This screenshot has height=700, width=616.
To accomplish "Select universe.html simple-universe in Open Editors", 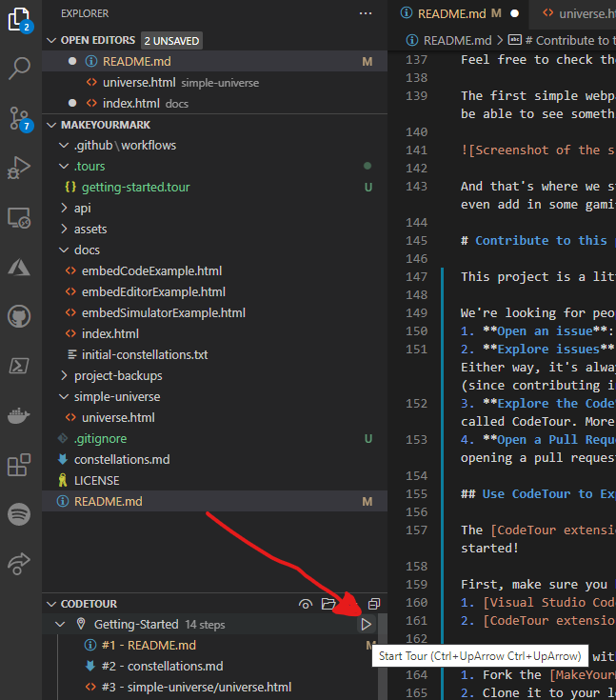I will (x=215, y=83).
